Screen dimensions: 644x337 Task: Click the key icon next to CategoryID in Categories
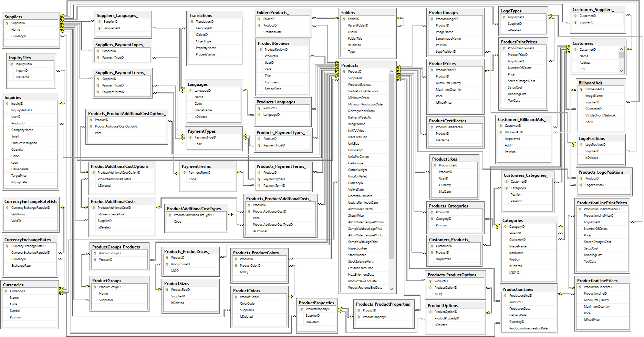(x=505, y=227)
